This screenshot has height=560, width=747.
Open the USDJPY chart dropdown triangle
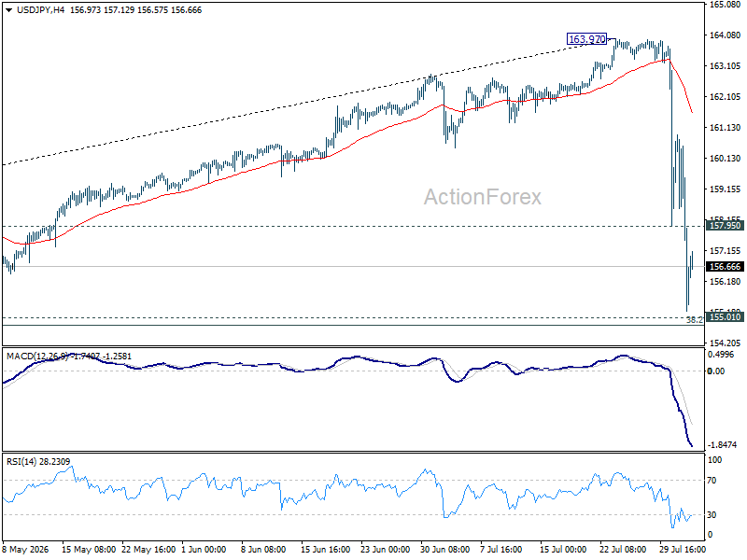click(8, 10)
